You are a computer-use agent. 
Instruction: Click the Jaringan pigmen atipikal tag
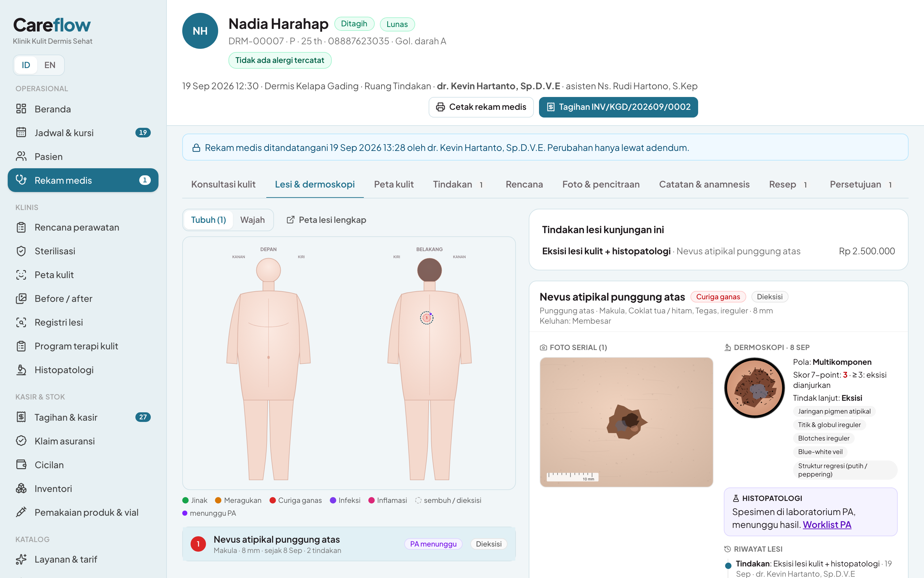tap(834, 411)
